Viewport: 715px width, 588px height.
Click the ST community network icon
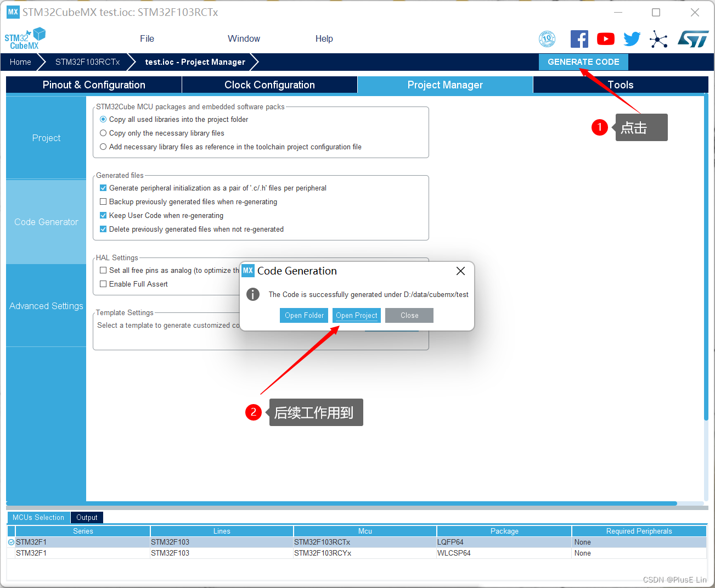[x=658, y=39]
